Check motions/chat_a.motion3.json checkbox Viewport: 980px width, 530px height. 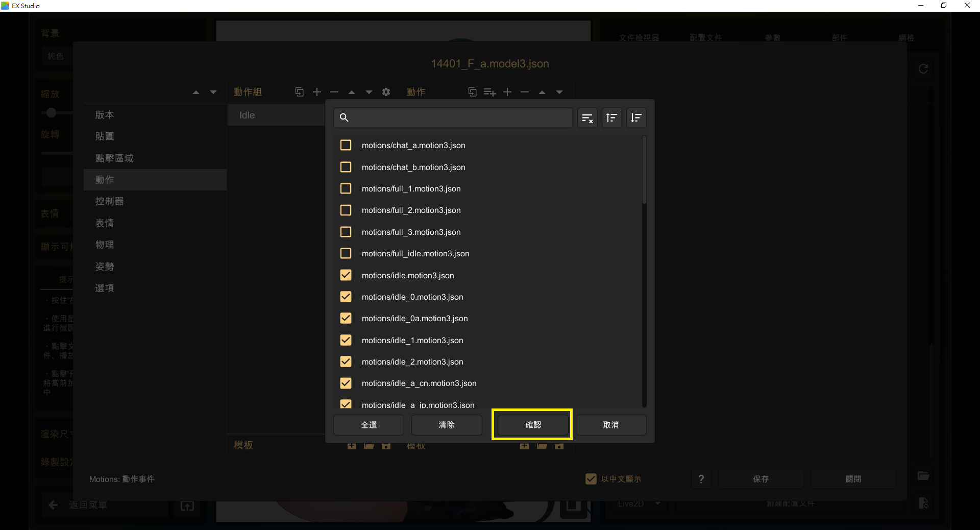coord(346,146)
